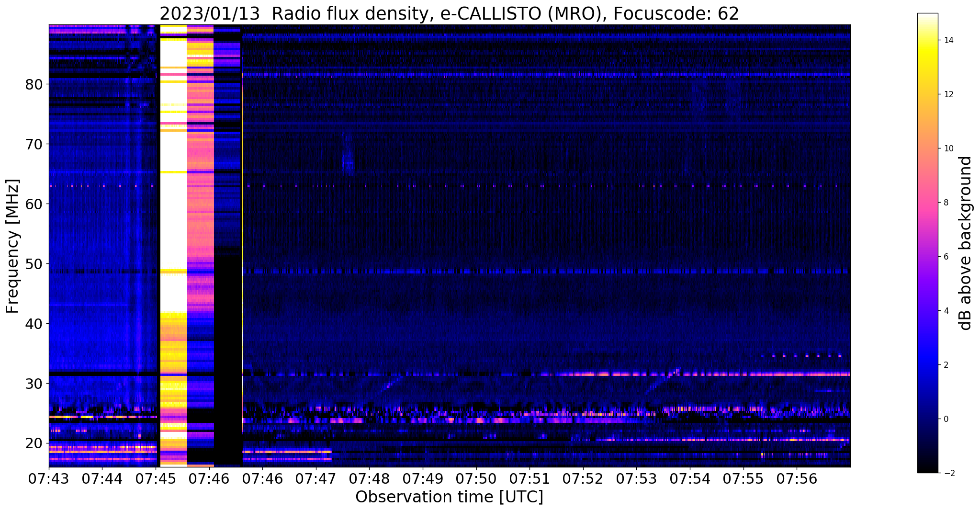Select the 'Frequency [MHz]' axis label

(x=13, y=246)
